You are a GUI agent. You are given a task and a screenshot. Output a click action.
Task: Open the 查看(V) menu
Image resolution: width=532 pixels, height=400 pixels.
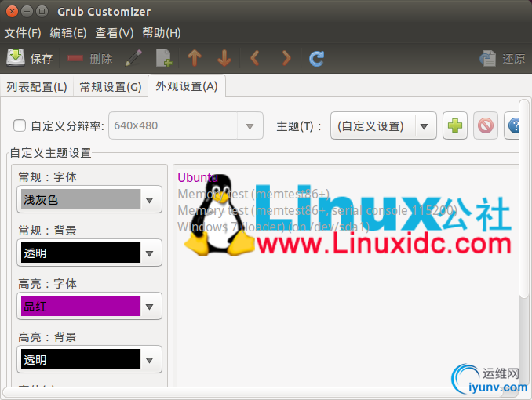coord(115,33)
